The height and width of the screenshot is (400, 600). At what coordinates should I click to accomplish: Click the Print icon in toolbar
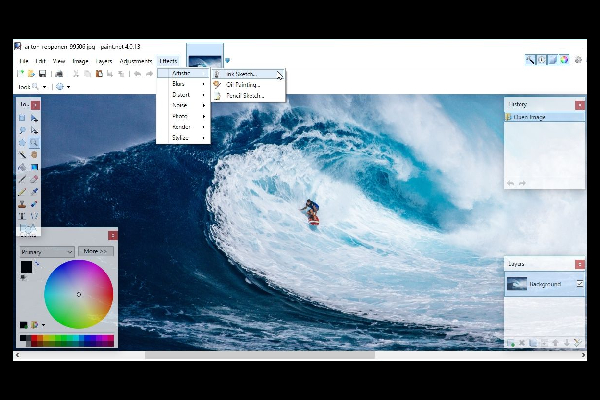tap(59, 73)
